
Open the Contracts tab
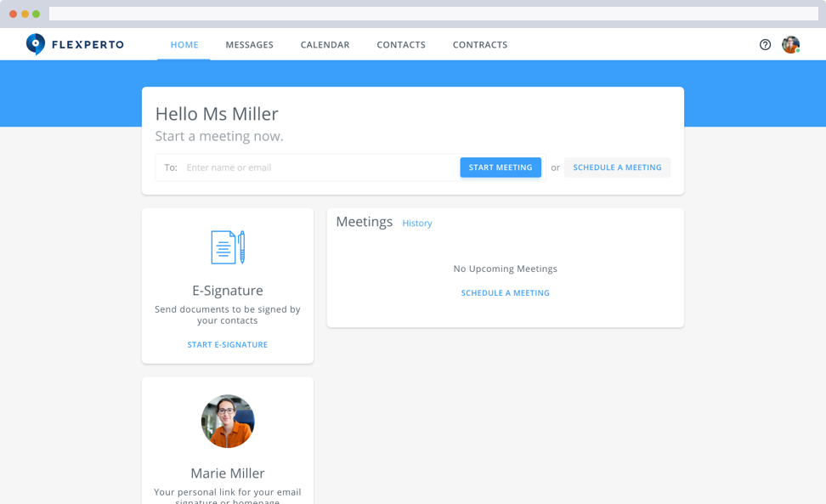point(480,45)
